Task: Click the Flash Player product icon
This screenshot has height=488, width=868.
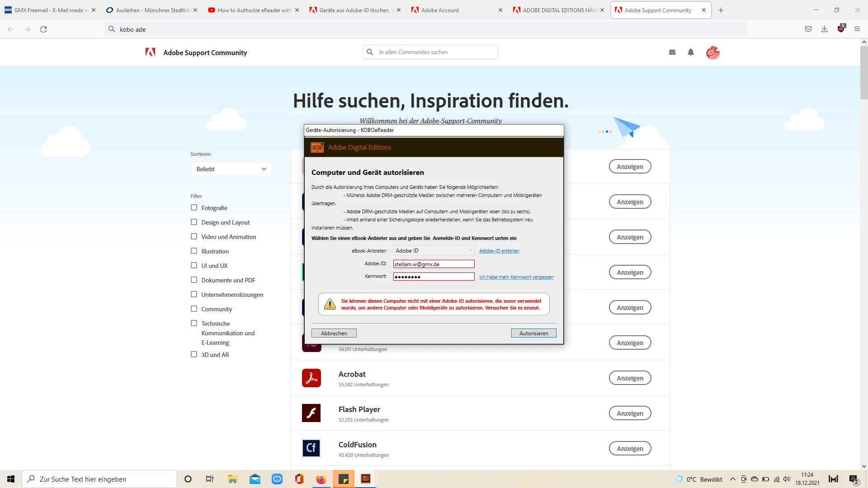Action: pos(311,413)
